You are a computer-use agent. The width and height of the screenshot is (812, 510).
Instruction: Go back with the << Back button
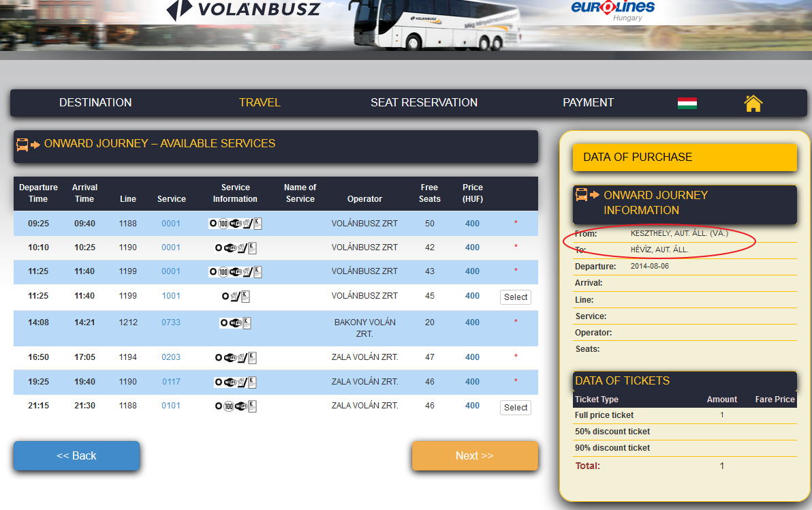(76, 455)
